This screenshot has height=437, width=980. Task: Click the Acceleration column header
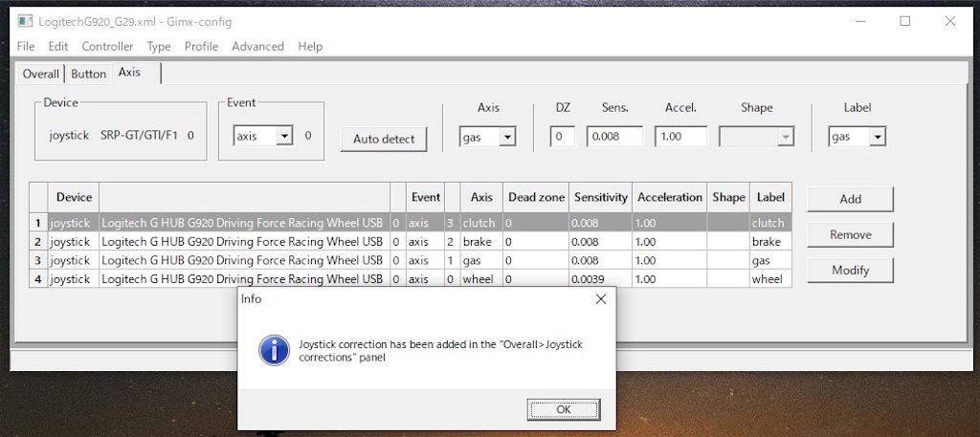coord(669,197)
